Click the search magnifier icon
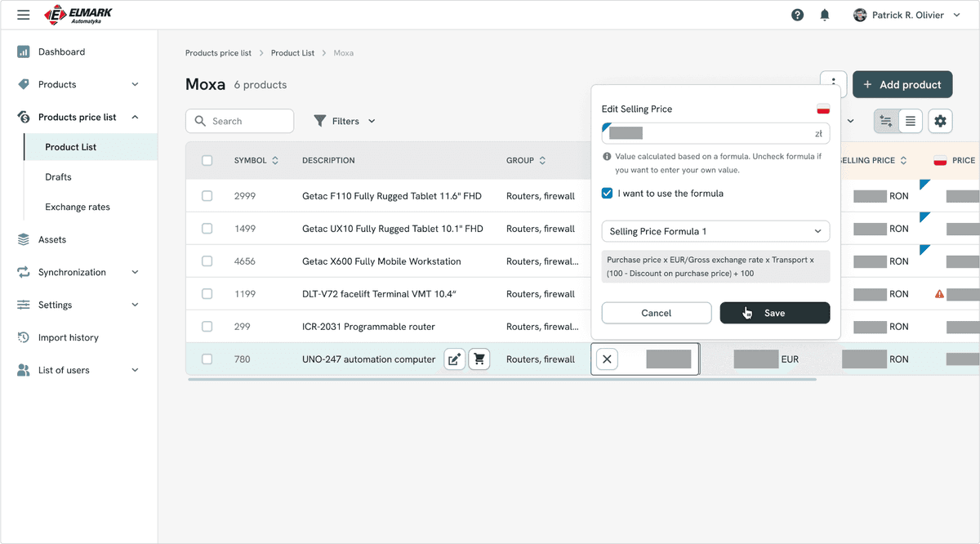Screen dimensions: 980x544 [200, 121]
